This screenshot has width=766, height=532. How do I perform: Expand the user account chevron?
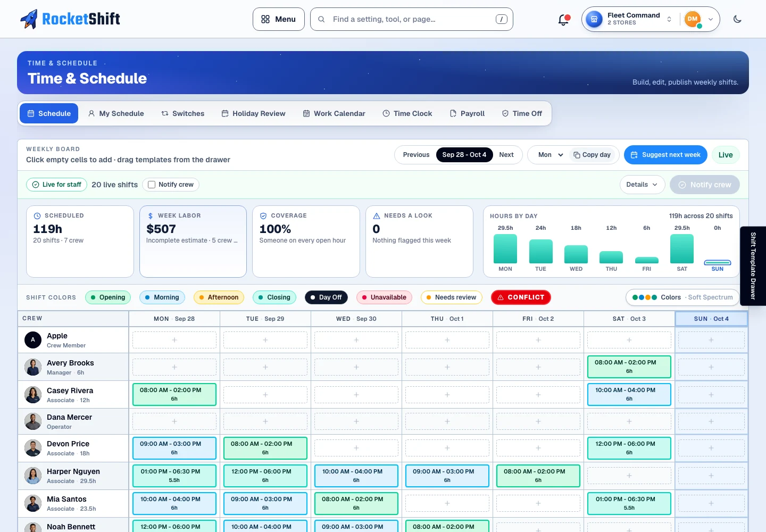(x=711, y=19)
